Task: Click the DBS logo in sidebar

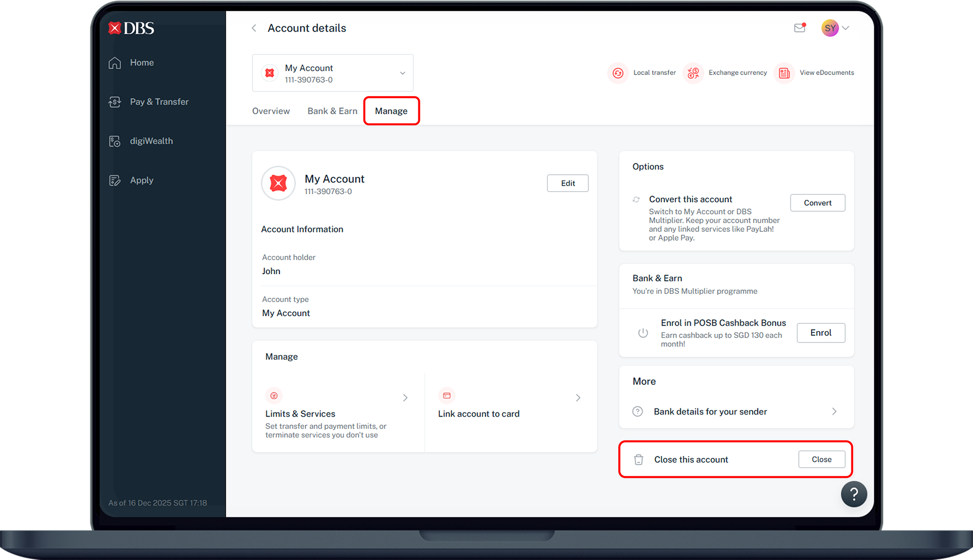Action: click(131, 28)
